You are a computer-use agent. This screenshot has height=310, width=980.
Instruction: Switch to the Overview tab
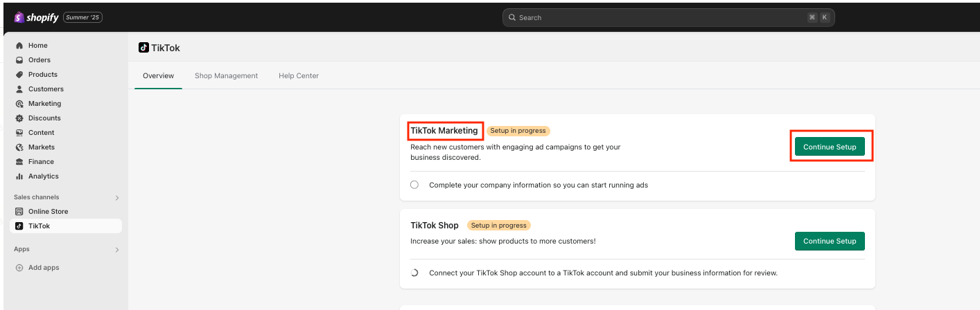click(x=158, y=76)
